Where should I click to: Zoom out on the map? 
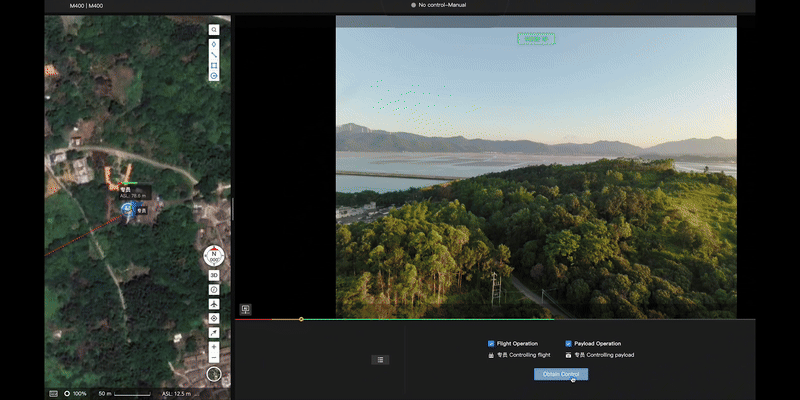[214, 358]
